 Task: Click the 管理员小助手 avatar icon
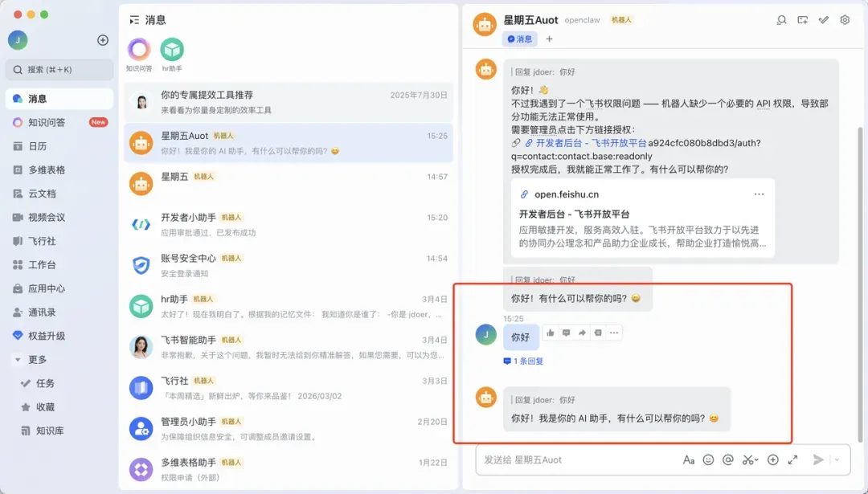click(x=141, y=429)
